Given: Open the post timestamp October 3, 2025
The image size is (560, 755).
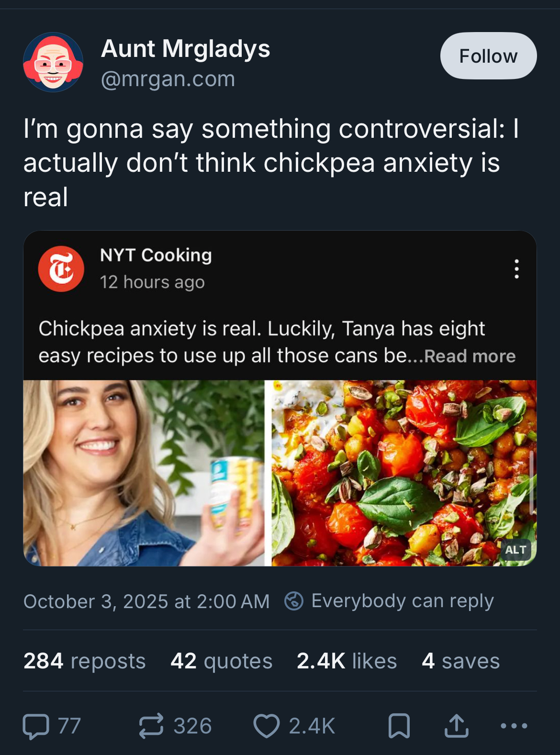Looking at the screenshot, I should (146, 601).
